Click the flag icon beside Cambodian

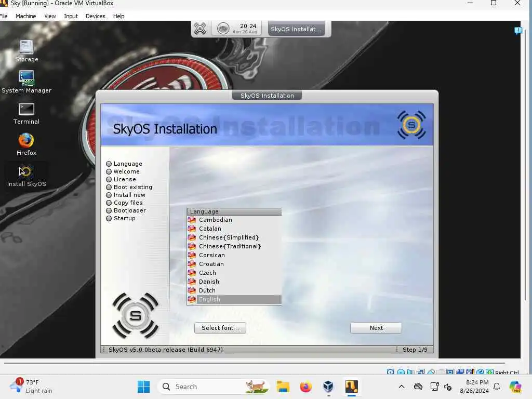(x=192, y=220)
